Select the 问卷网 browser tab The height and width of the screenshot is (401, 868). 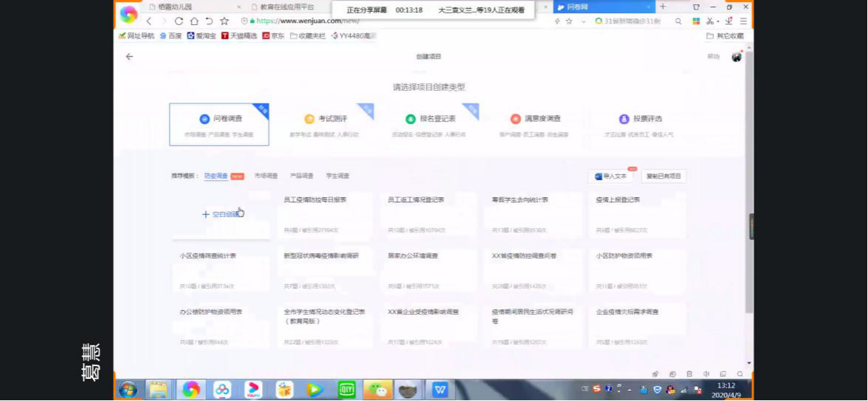[x=604, y=7]
